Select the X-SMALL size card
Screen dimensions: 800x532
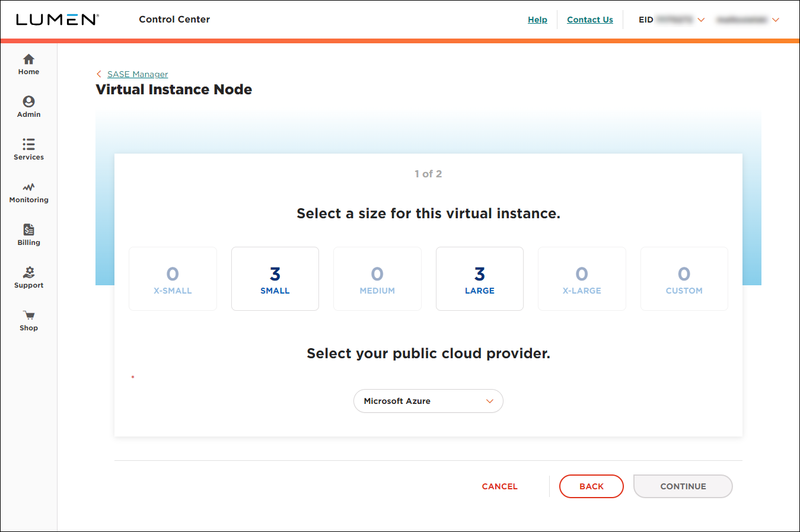pos(173,279)
